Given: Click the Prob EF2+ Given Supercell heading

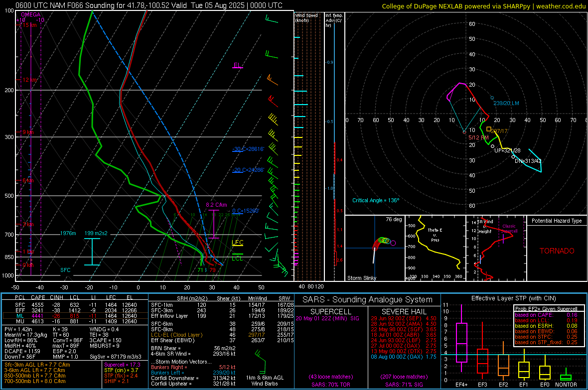Looking at the screenshot, I should [x=546, y=309].
